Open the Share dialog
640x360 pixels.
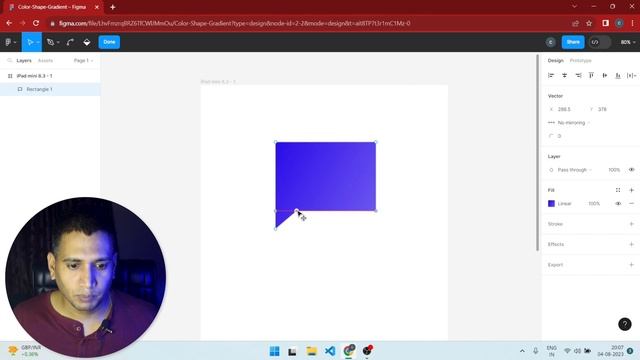(573, 42)
